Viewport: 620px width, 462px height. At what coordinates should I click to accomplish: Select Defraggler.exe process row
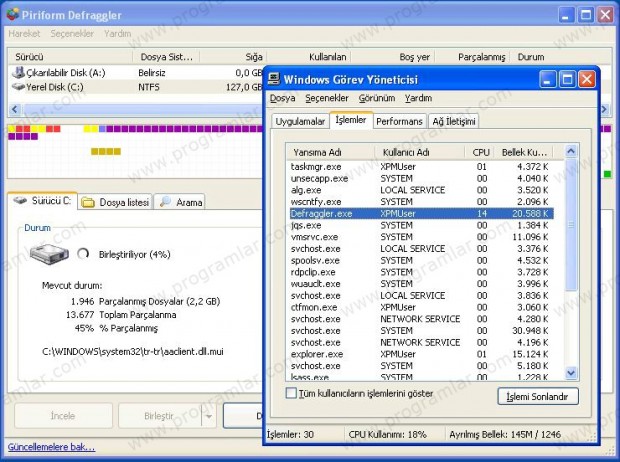click(x=421, y=214)
